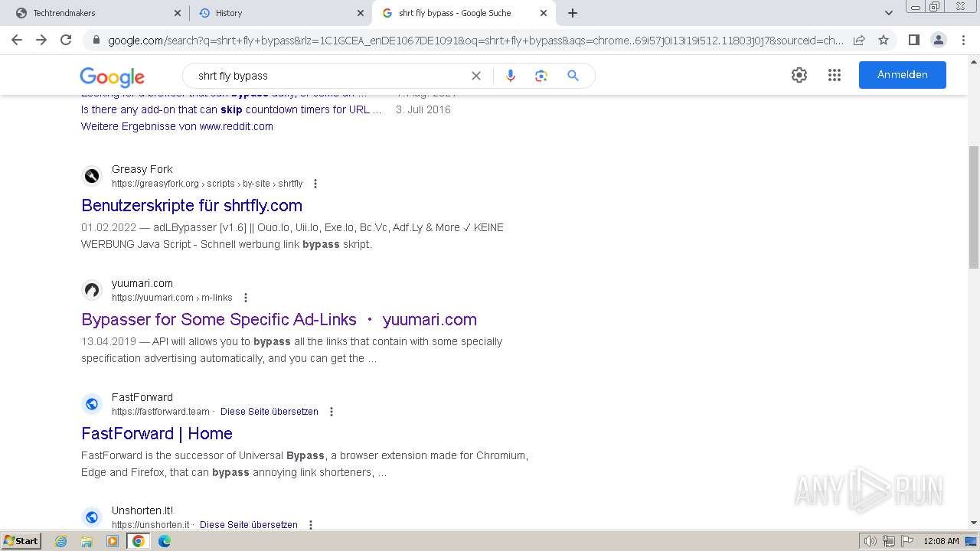Open more options for Unshorten.It result

[x=311, y=525]
